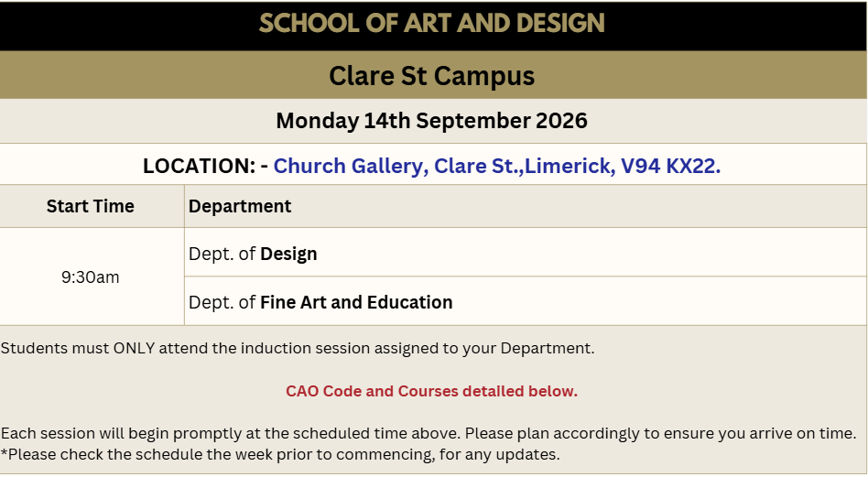
Task: Click the Monday 14th September 2026 date row
Action: point(432,121)
